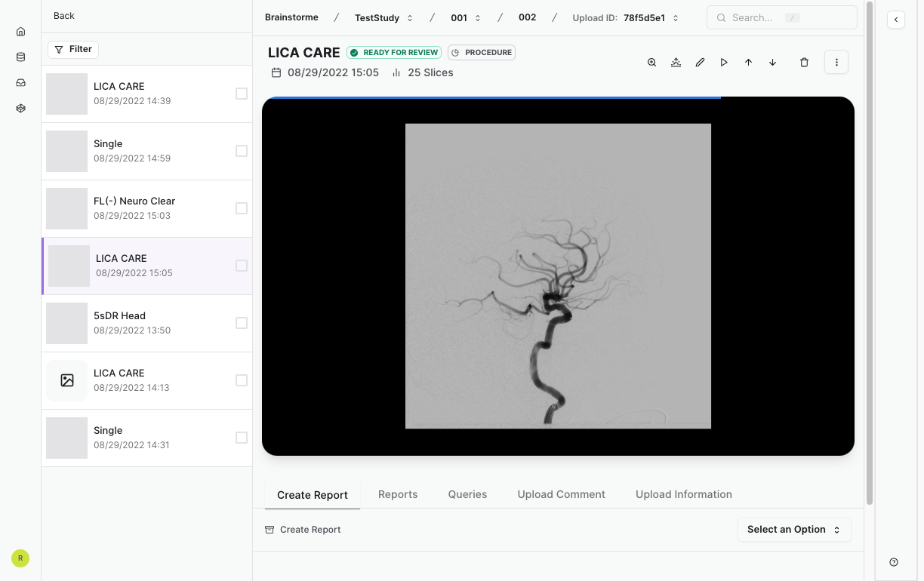This screenshot has width=924, height=581.
Task: Select the 5sDR Head series row
Action: pyautogui.click(x=146, y=323)
